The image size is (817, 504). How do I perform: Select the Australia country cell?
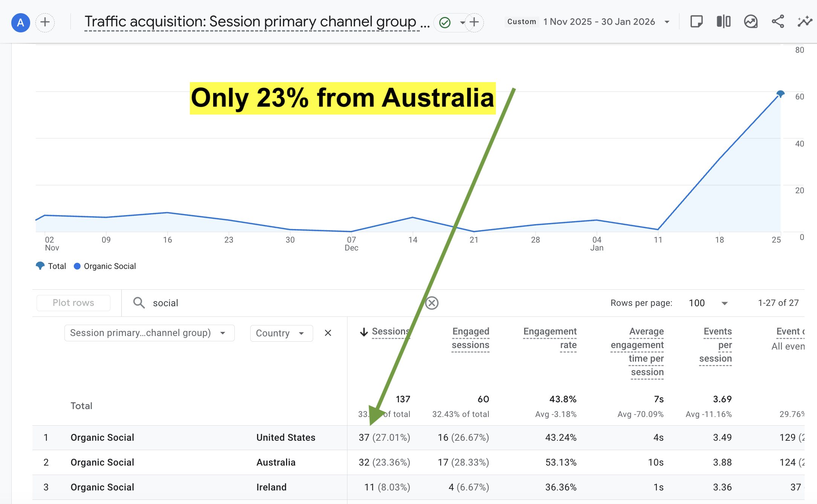point(276,462)
